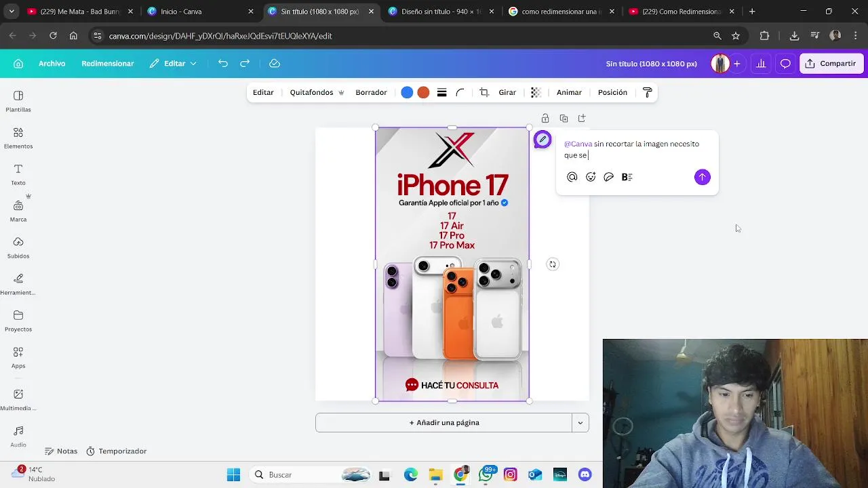
Task: Open the Marca sidebar panel
Action: [x=18, y=211]
